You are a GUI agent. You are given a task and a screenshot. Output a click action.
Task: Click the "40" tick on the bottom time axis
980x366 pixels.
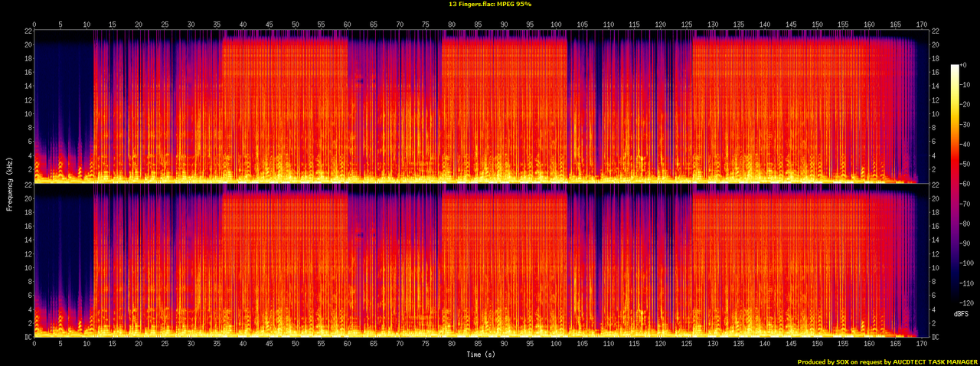243,345
